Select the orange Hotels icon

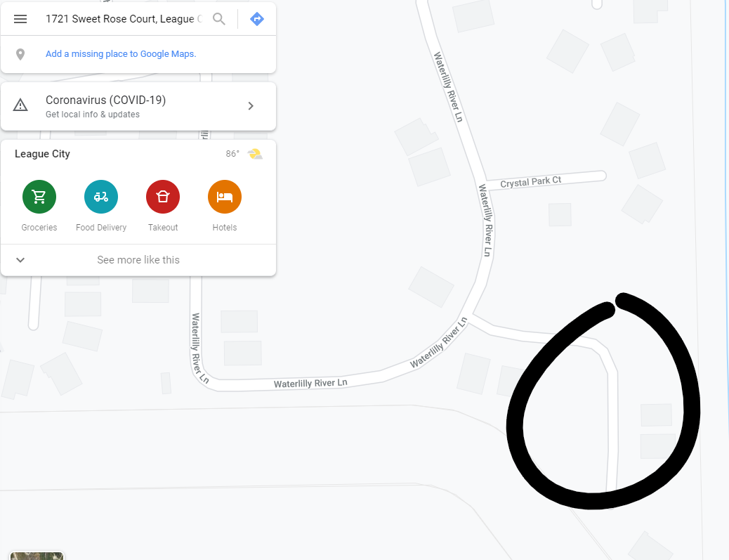click(x=225, y=197)
